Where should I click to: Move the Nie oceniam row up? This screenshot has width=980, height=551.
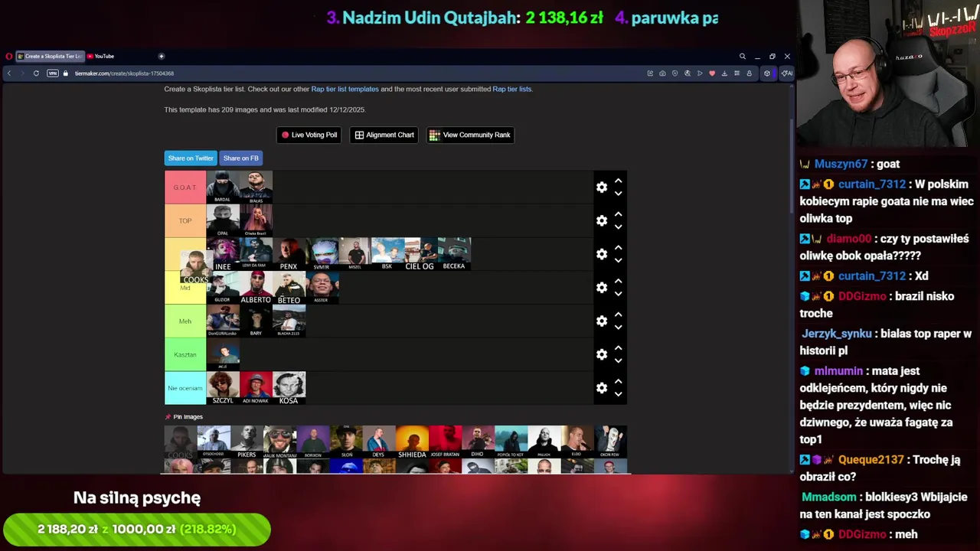tap(618, 381)
